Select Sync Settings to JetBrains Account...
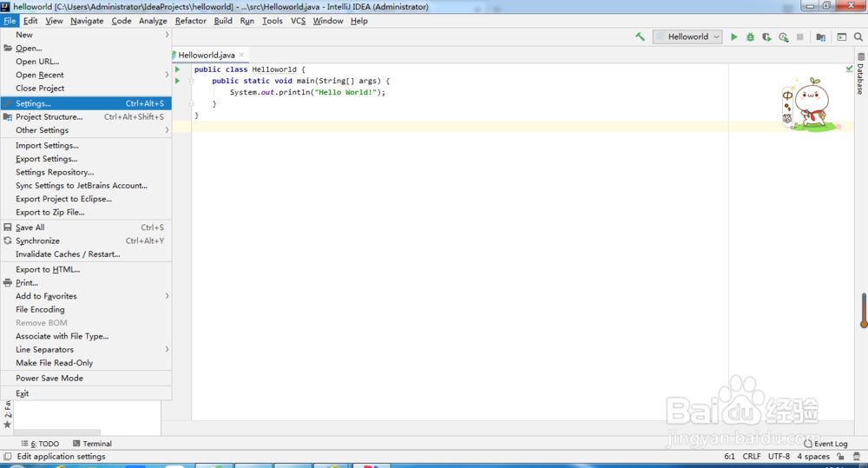The height and width of the screenshot is (468, 868). click(86, 186)
